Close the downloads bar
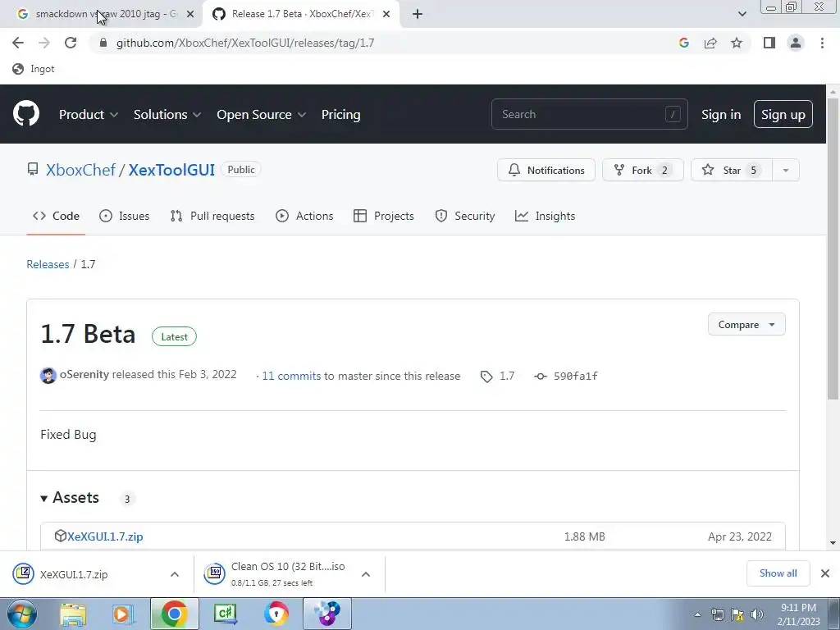This screenshot has height=630, width=840. [825, 573]
